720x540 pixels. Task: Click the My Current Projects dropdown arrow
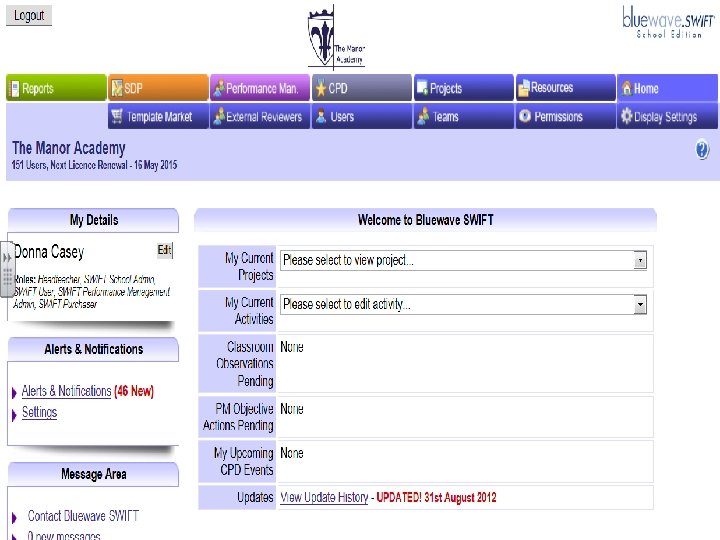point(640,260)
